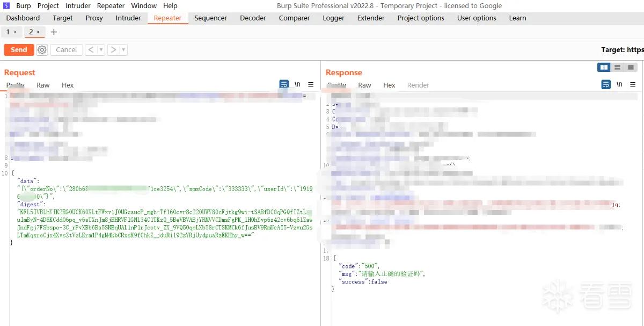Switch Response view to Hex
The width and height of the screenshot is (644, 326).
point(390,85)
